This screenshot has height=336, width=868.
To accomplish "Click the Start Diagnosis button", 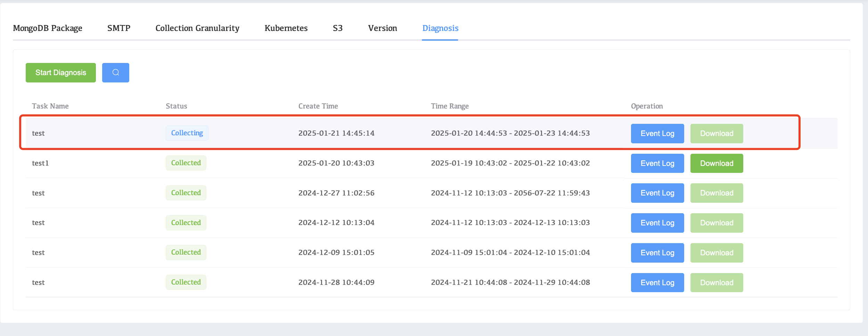I will click(61, 73).
